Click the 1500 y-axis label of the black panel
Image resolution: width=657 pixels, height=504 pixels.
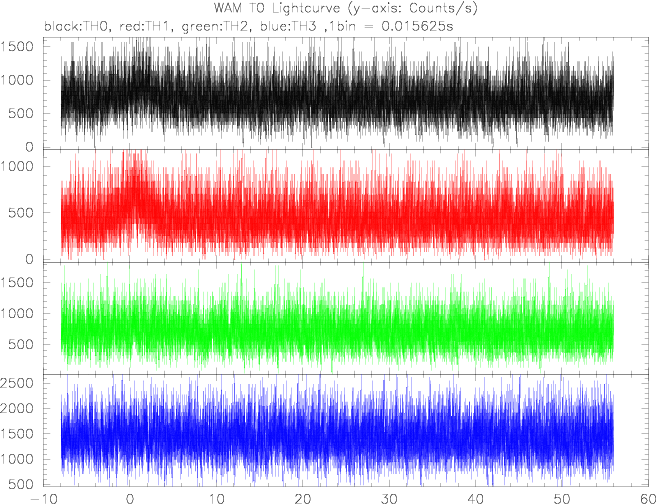17,47
